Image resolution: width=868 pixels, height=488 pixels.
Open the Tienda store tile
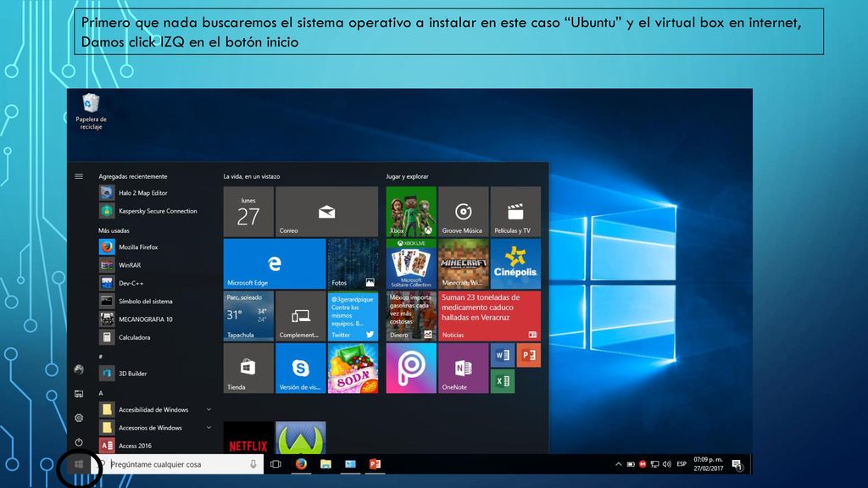point(248,368)
